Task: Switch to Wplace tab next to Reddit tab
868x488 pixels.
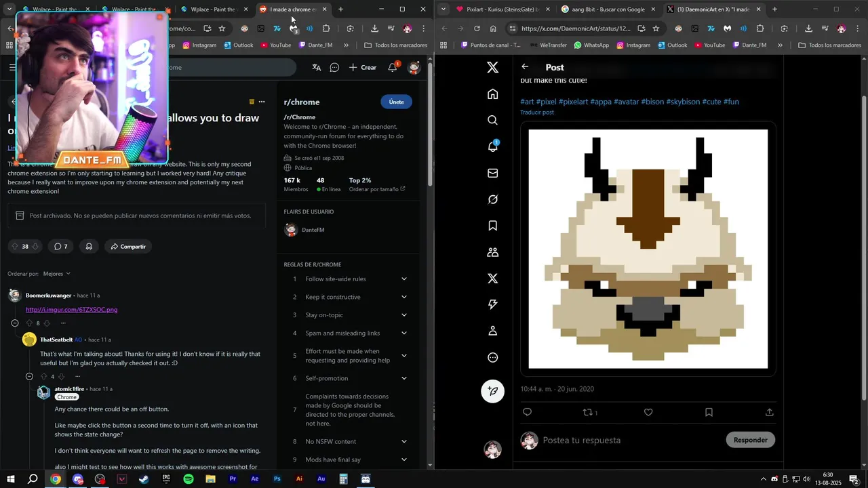Action: (x=213, y=9)
